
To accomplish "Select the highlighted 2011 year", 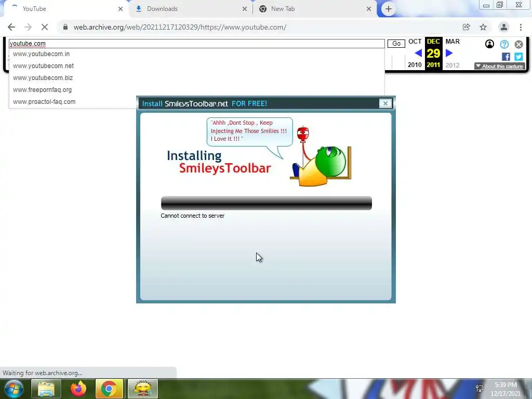I will coord(433,65).
